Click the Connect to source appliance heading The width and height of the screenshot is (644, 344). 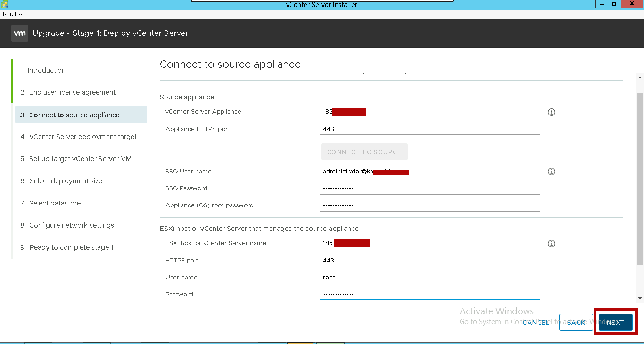[230, 64]
